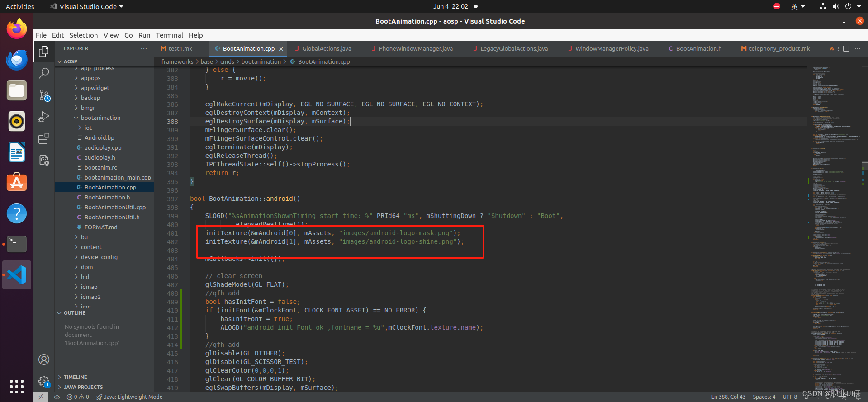The image size is (868, 402).
Task: Launch Firefox from the dock
Action: point(17,29)
